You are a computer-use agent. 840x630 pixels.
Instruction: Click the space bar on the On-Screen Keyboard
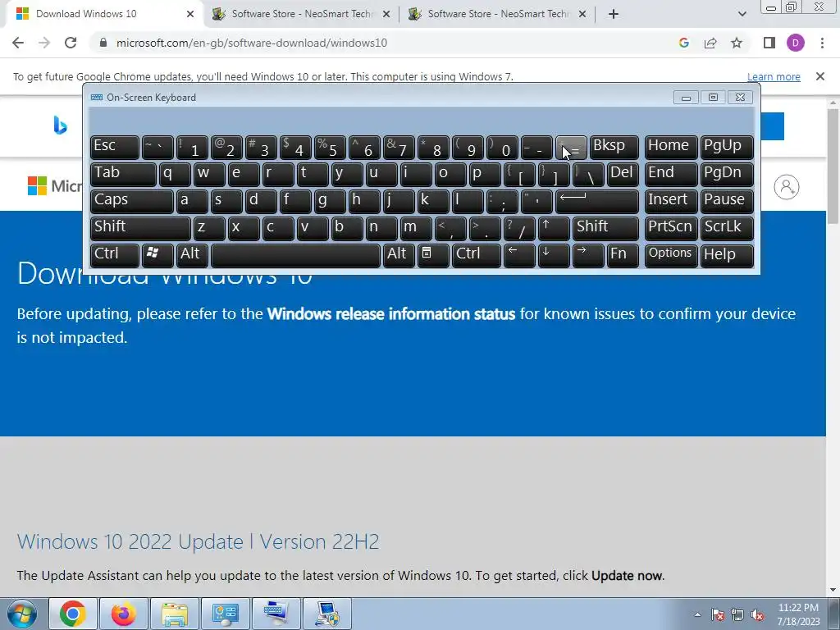point(295,255)
